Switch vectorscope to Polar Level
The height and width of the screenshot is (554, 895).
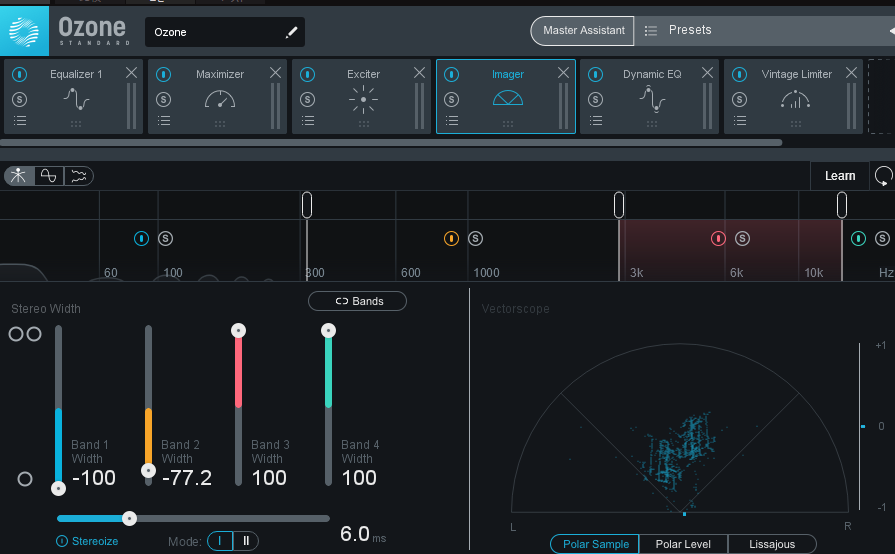pos(683,544)
